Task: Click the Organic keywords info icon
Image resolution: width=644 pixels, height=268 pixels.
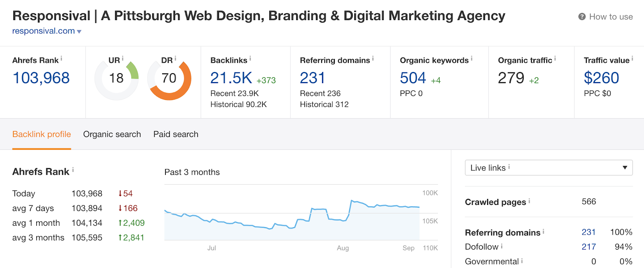Action: (472, 58)
